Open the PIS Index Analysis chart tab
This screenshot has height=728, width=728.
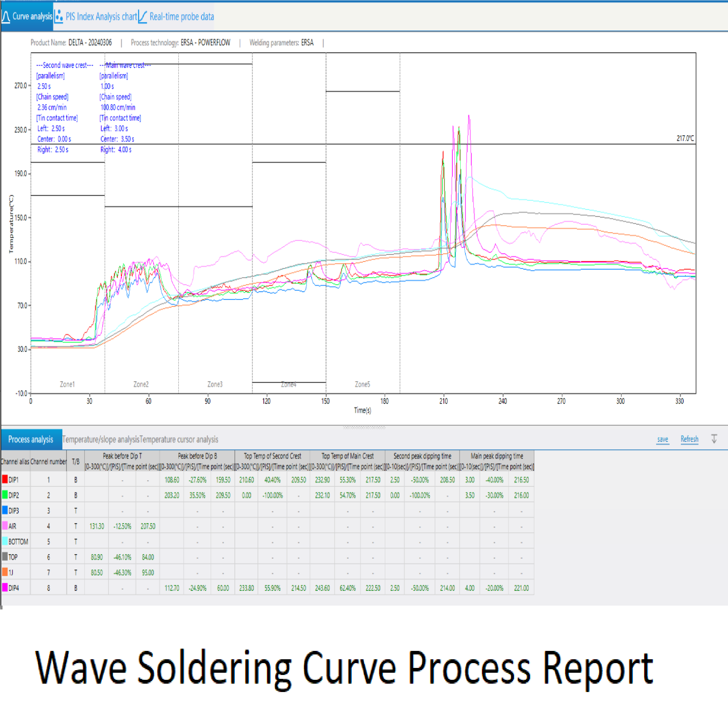(x=101, y=17)
